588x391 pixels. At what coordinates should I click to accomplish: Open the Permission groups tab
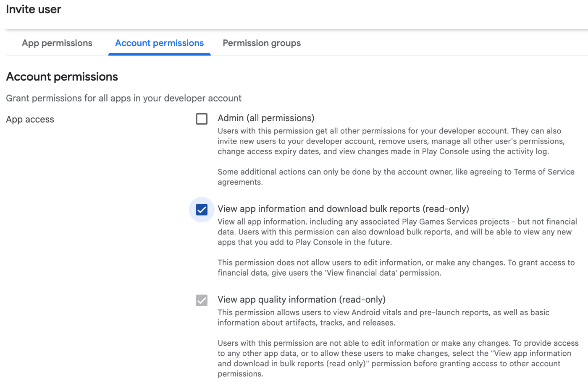click(x=261, y=43)
